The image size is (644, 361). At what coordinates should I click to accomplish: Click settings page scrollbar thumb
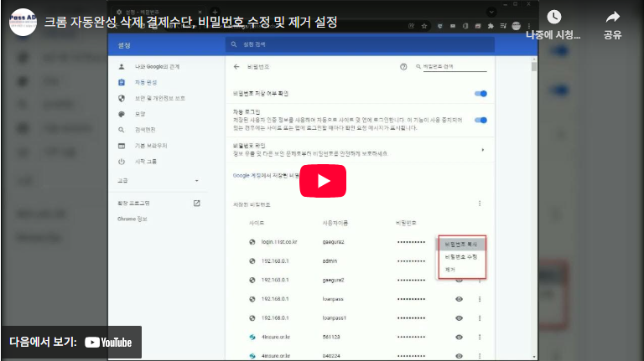click(x=534, y=67)
